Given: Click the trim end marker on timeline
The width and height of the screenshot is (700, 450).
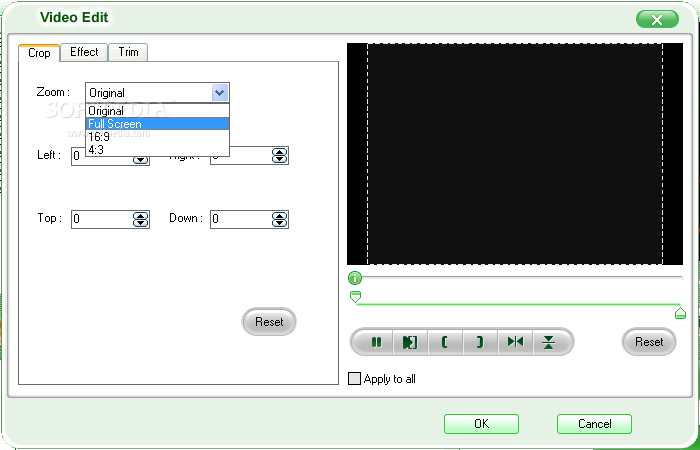Looking at the screenshot, I should coord(680,313).
